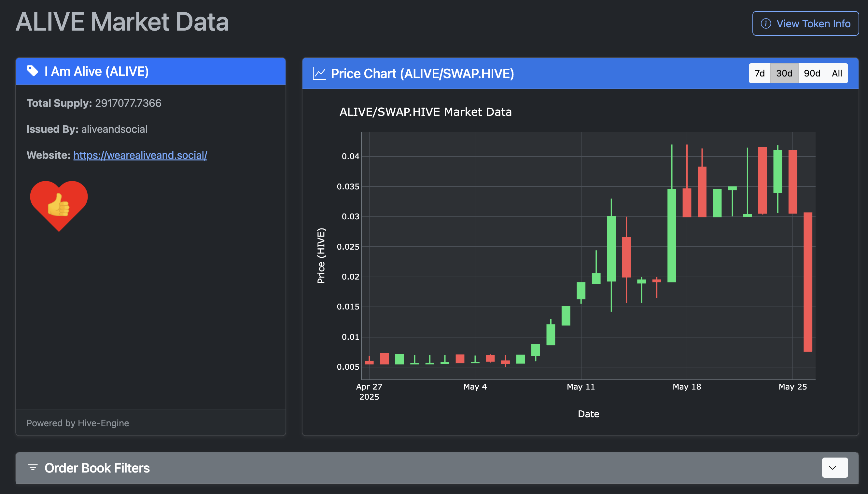The width and height of the screenshot is (868, 494).
Task: Select the 7d chart range
Action: (759, 73)
